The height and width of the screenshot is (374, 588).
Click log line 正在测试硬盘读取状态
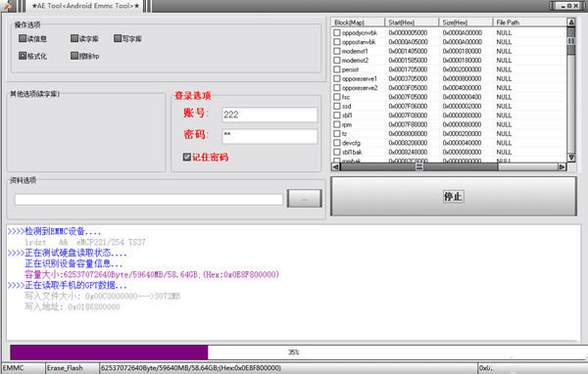[x=68, y=253]
